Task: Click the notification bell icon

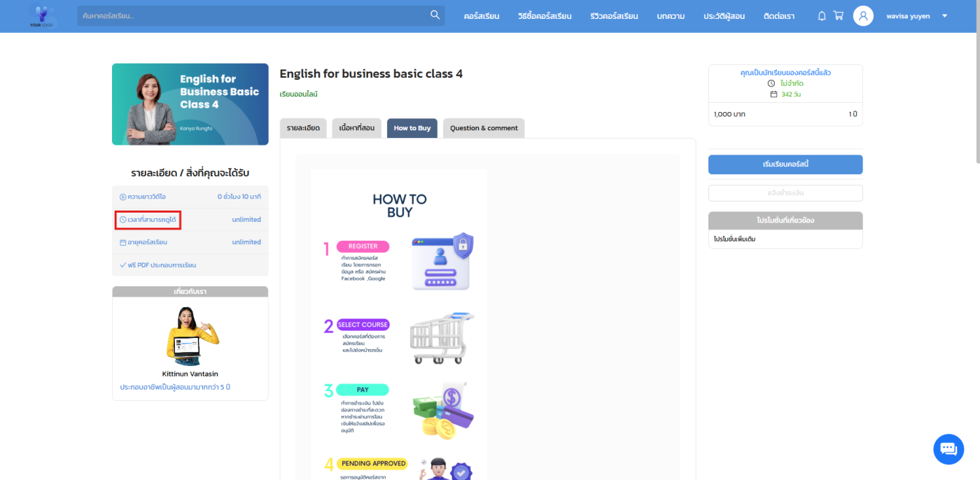Action: [x=822, y=16]
